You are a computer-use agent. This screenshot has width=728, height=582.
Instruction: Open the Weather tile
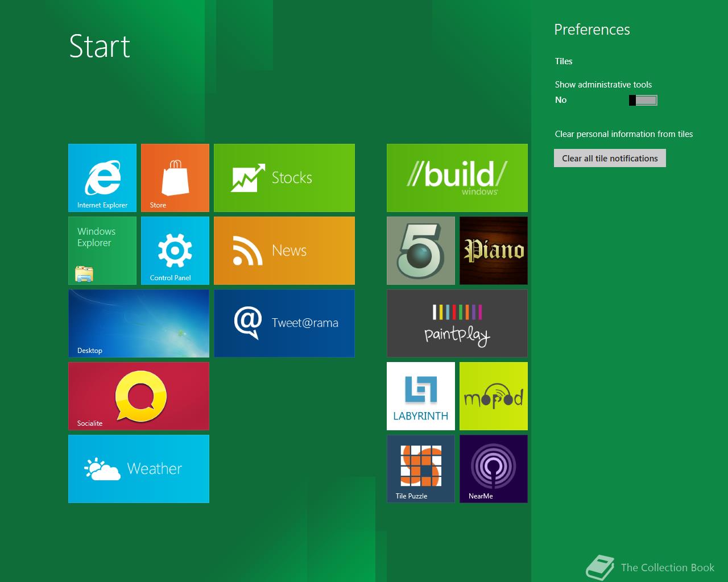[139, 469]
